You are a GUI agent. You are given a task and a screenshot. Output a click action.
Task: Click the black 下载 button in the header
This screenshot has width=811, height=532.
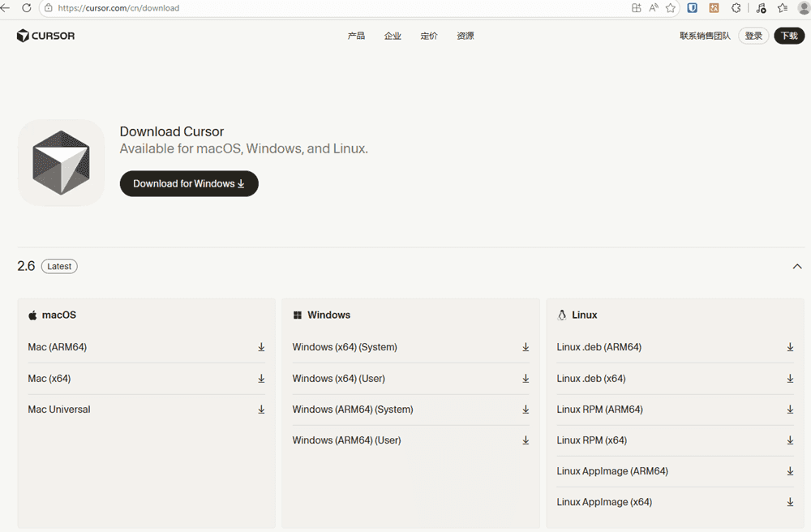click(x=788, y=36)
